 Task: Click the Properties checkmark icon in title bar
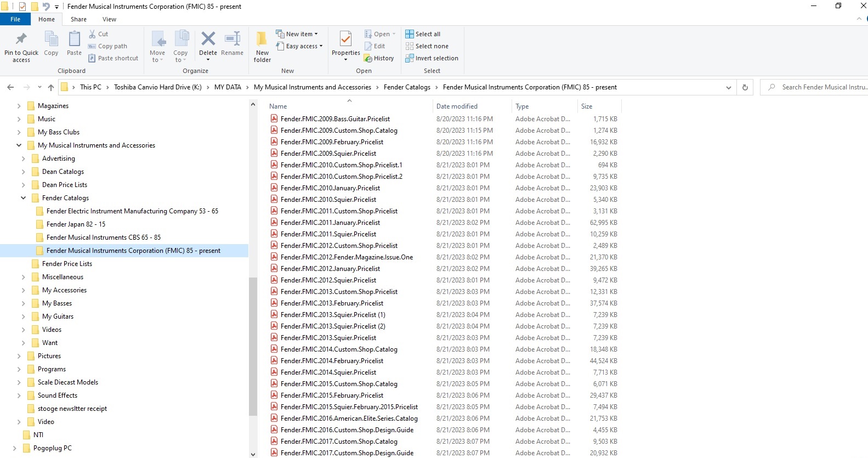point(22,7)
